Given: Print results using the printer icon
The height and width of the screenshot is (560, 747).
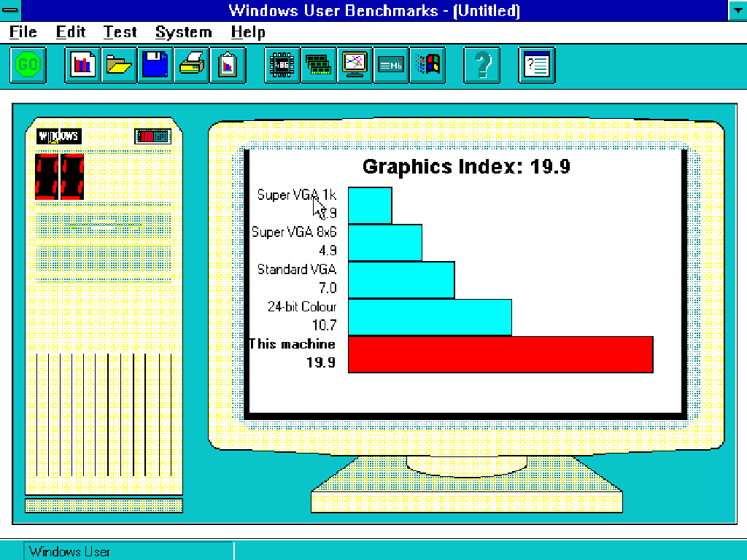Looking at the screenshot, I should 191,65.
